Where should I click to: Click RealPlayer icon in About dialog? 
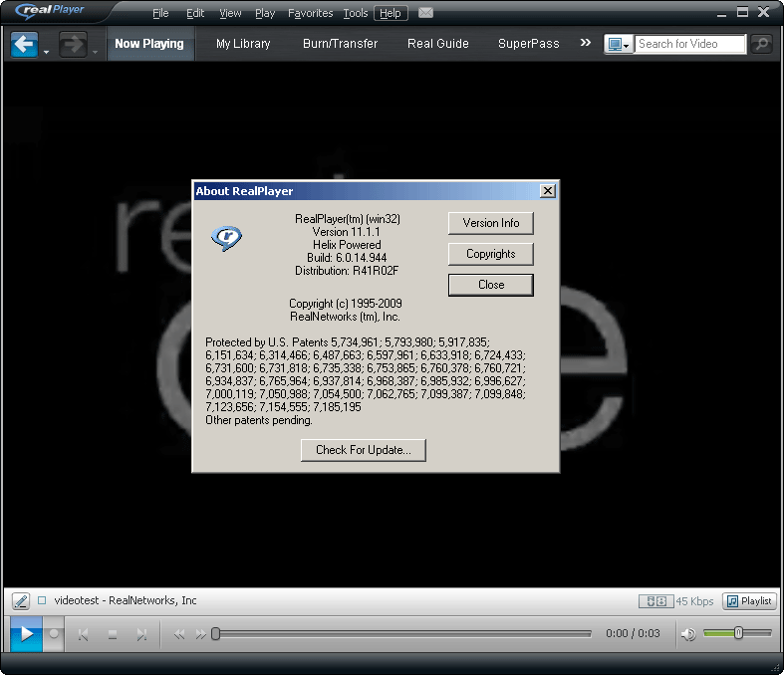coord(226,238)
